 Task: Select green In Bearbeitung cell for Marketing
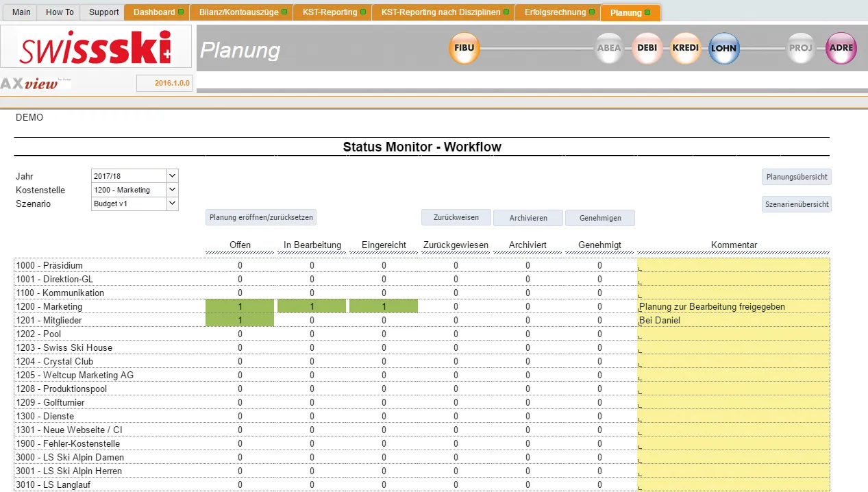point(312,306)
